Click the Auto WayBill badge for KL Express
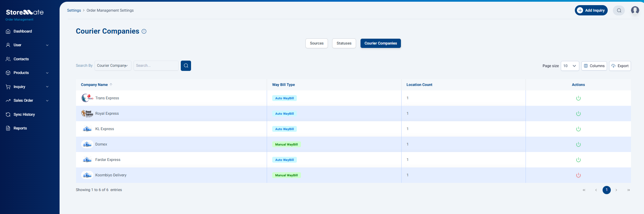 coord(285,129)
